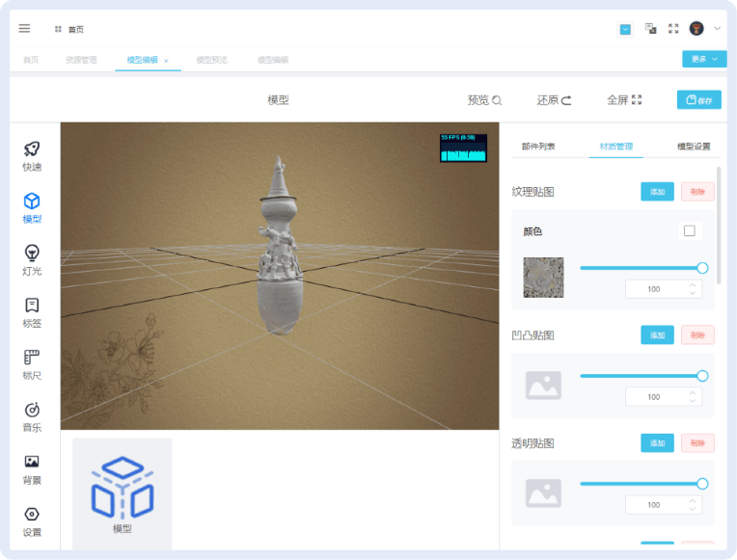This screenshot has width=737, height=560.
Task: Select the 标尺 ruler tool
Action: point(32,362)
